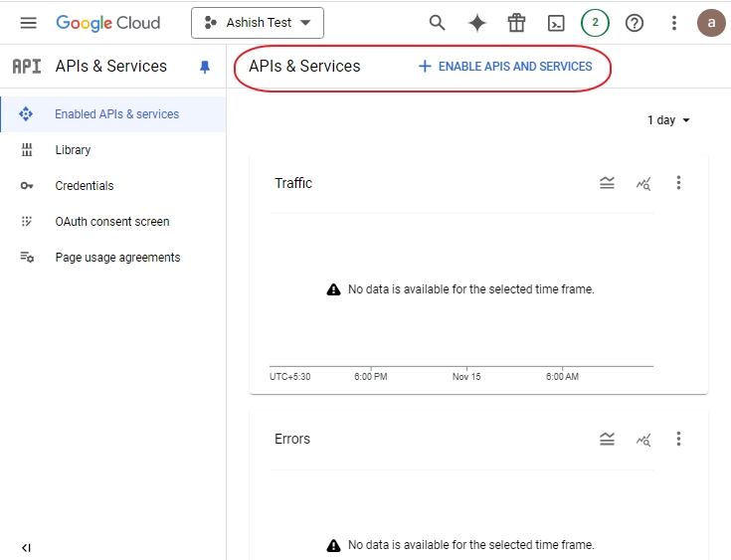Toggle legend on Errors chart
This screenshot has width=731, height=560.
coord(607,439)
